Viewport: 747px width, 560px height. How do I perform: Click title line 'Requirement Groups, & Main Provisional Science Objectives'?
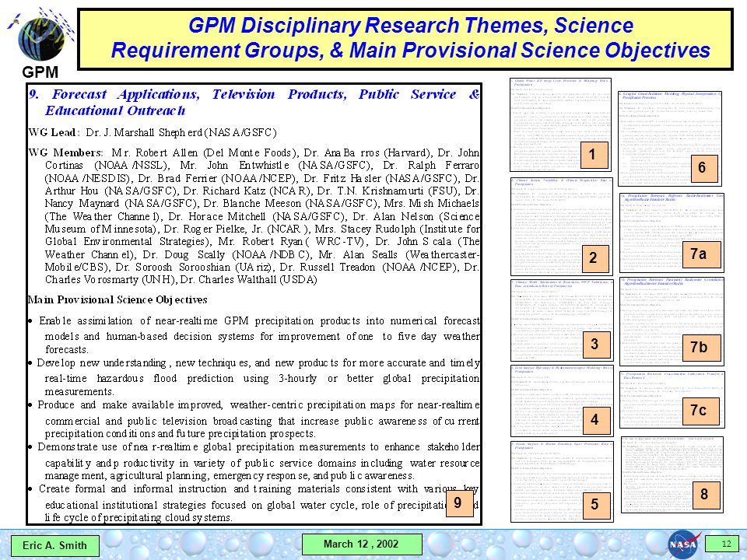tap(411, 51)
